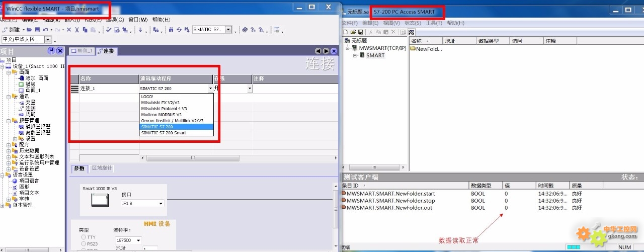Click the check/compile icon in WinCC toolbar

pos(108,30)
